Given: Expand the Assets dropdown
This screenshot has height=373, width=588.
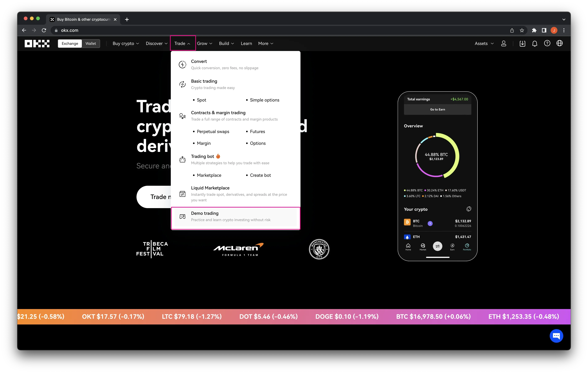Looking at the screenshot, I should (483, 43).
